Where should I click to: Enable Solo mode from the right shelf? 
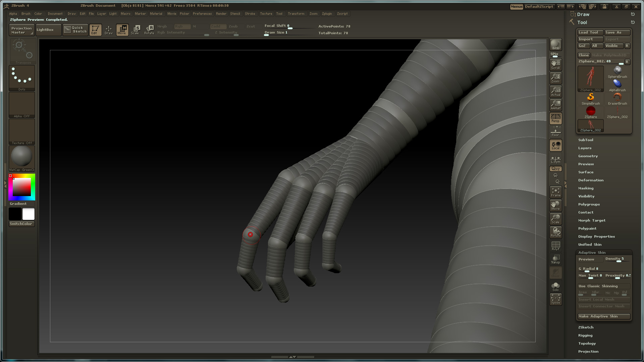coord(556,286)
